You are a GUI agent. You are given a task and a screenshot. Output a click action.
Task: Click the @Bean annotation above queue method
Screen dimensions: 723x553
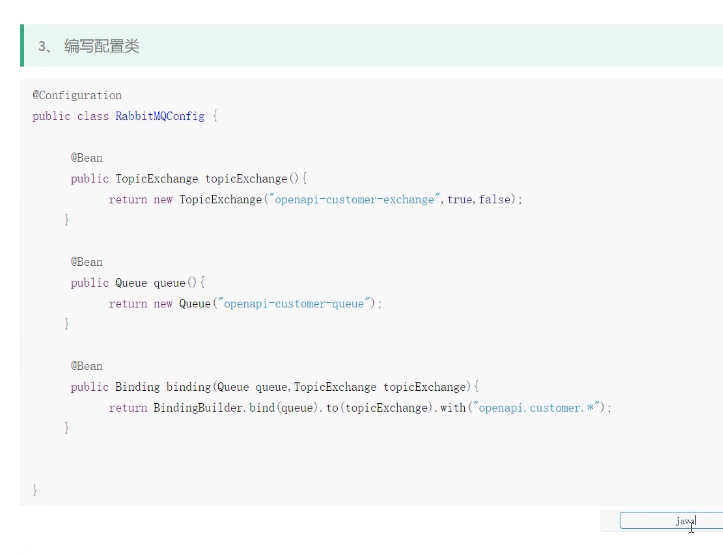coord(86,262)
